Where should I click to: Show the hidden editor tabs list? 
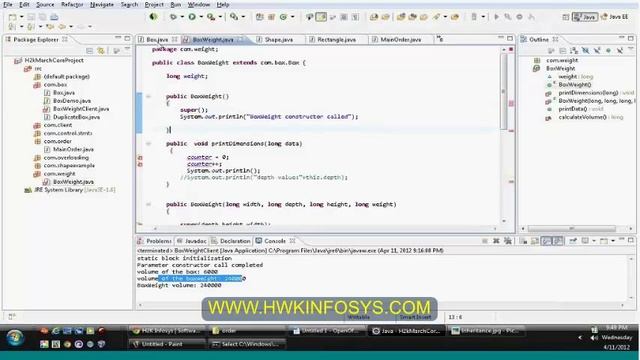(440, 39)
